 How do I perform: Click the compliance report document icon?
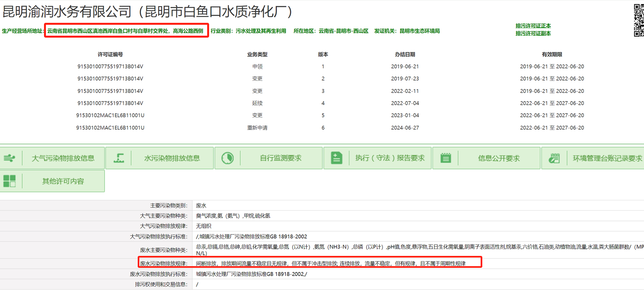point(336,158)
